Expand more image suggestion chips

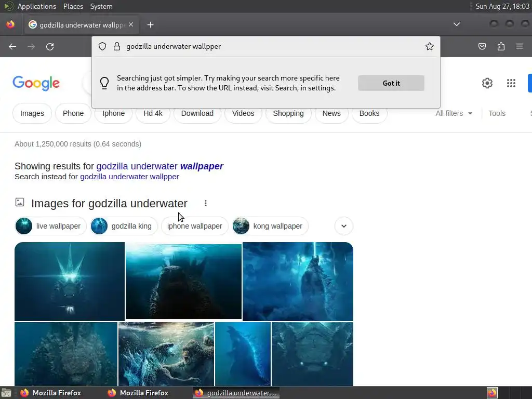coord(344,226)
